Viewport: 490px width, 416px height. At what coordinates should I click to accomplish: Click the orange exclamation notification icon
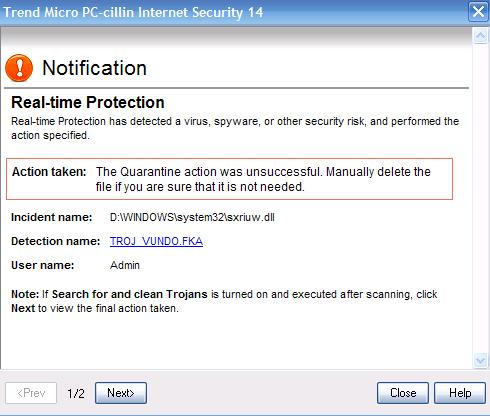coord(19,68)
